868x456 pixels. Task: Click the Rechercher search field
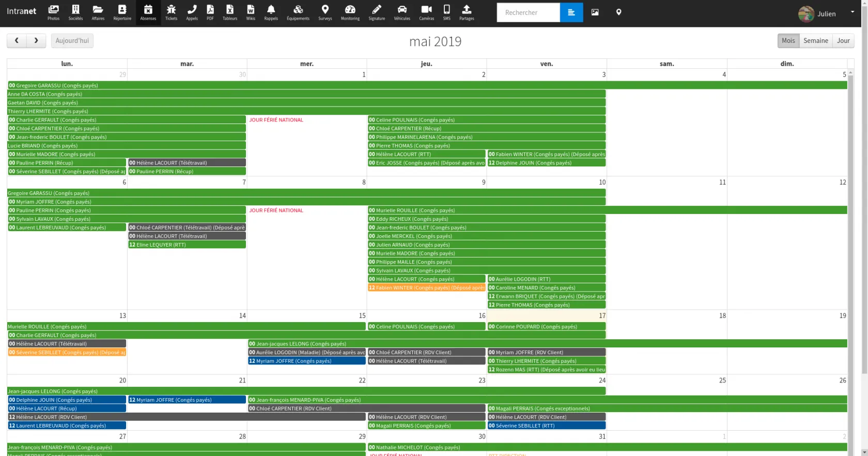coord(528,12)
